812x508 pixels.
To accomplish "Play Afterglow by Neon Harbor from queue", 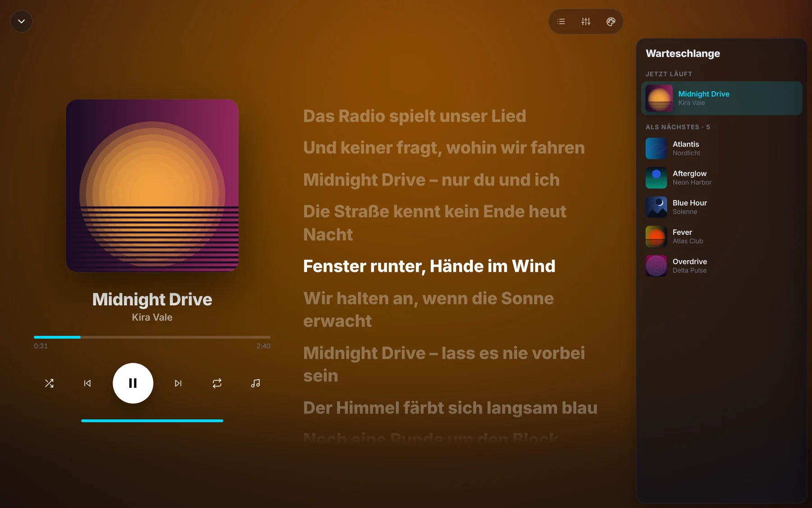I will point(721,177).
